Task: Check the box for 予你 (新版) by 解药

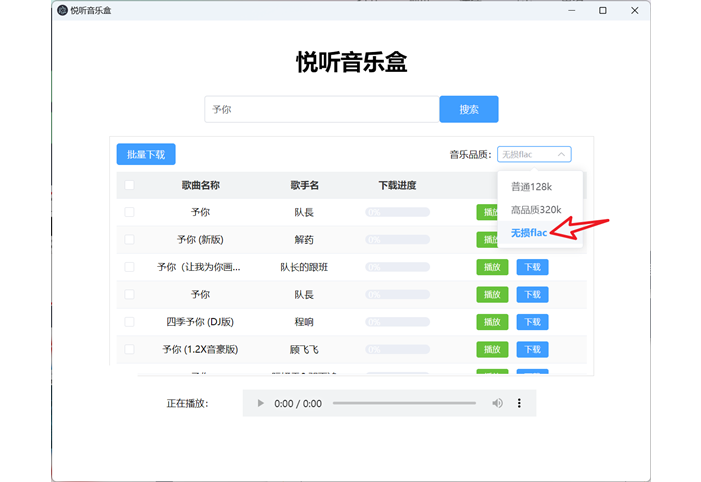Action: 129,240
